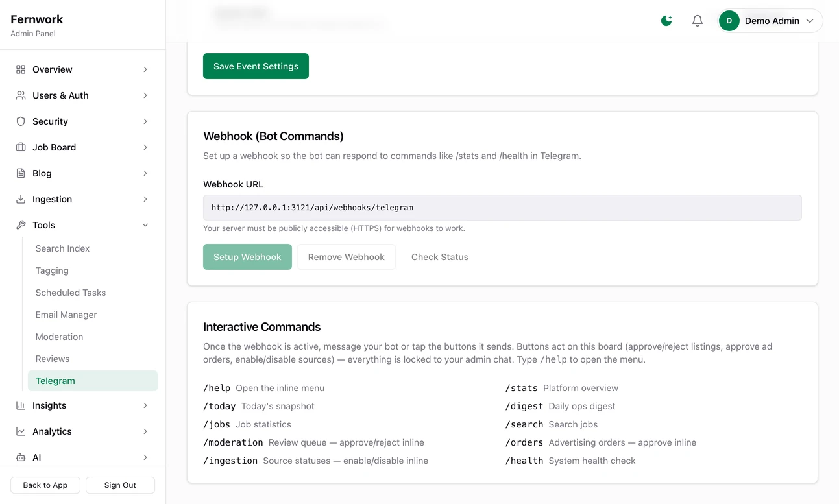The height and width of the screenshot is (504, 839).
Task: Expand the Analytics chevron
Action: point(145,431)
